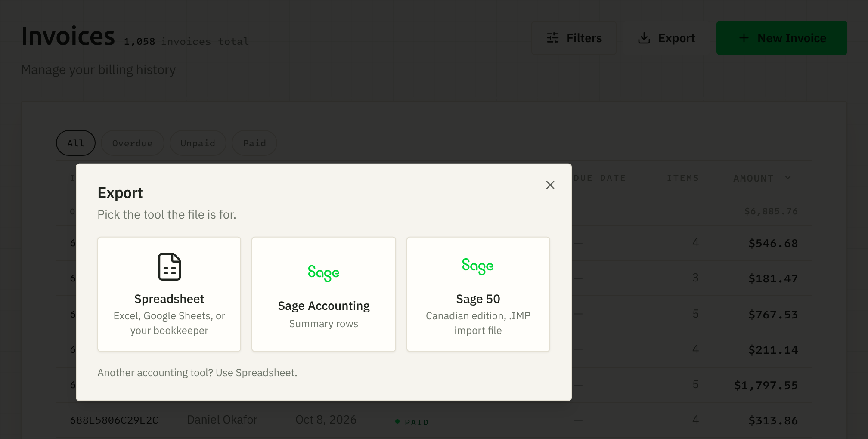This screenshot has height=439, width=868.
Task: Click the Sage logo above Sage 50
Action: pyautogui.click(x=478, y=266)
